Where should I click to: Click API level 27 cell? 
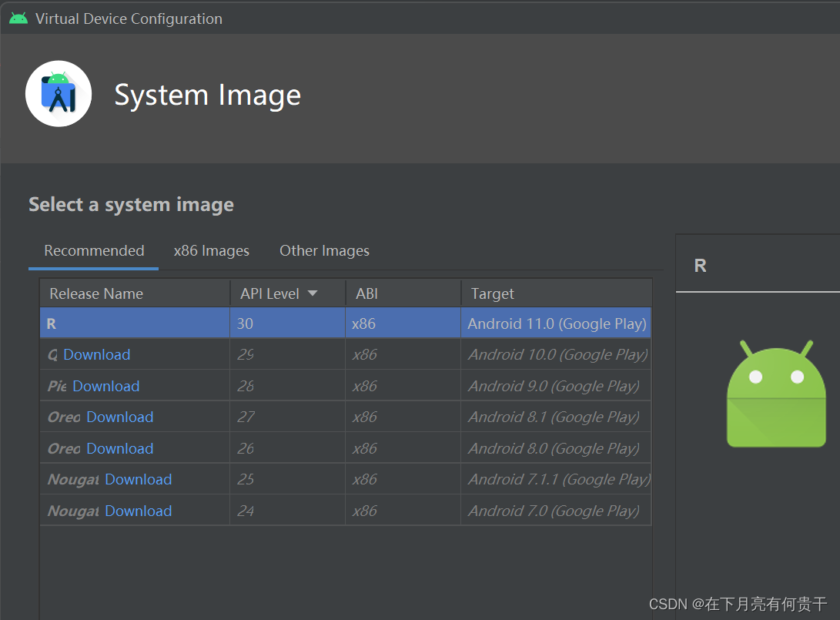[x=288, y=417]
